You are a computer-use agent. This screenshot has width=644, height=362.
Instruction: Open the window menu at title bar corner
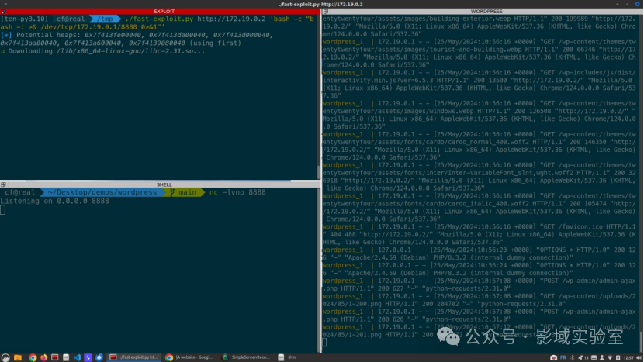click(5, 4)
